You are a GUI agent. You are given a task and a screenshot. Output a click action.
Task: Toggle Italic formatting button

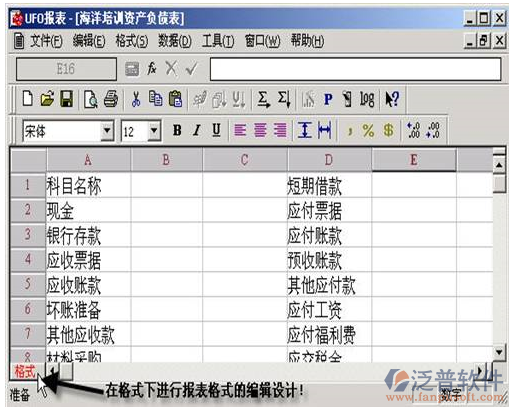pyautogui.click(x=197, y=130)
